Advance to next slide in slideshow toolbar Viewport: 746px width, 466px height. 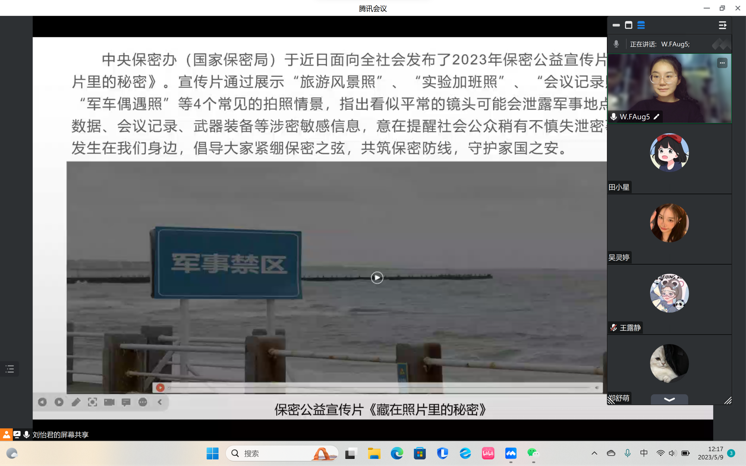pos(59,402)
